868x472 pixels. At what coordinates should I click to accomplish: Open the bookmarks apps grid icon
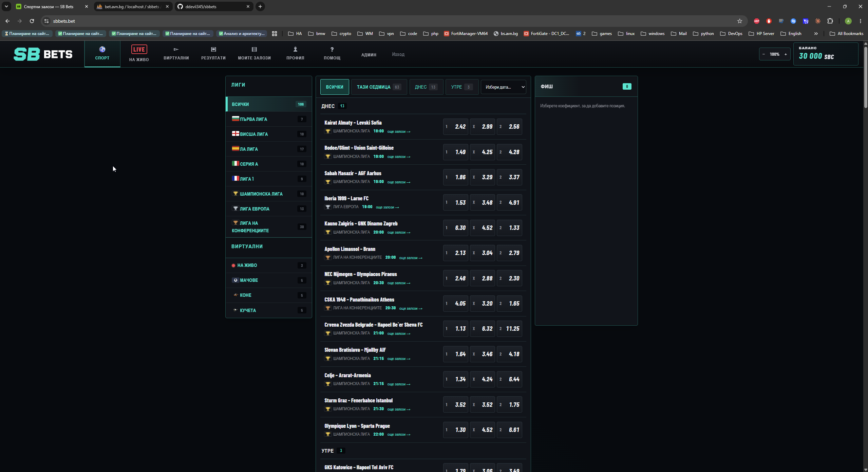point(275,34)
